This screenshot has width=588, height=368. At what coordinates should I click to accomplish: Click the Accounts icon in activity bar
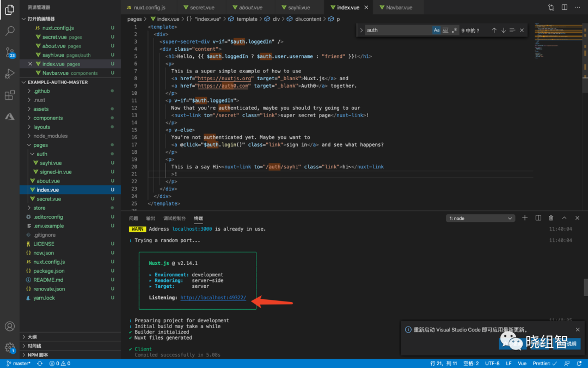(9, 327)
